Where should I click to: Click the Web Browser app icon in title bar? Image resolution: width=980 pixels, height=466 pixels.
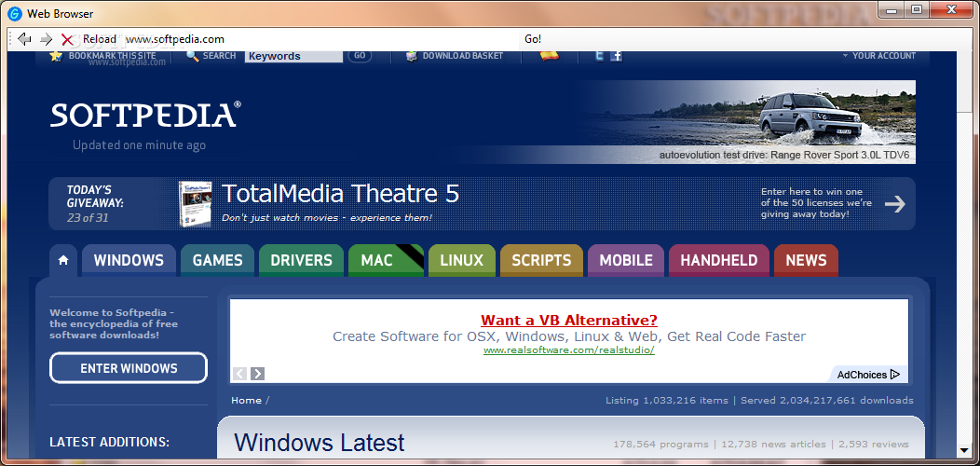(15, 13)
